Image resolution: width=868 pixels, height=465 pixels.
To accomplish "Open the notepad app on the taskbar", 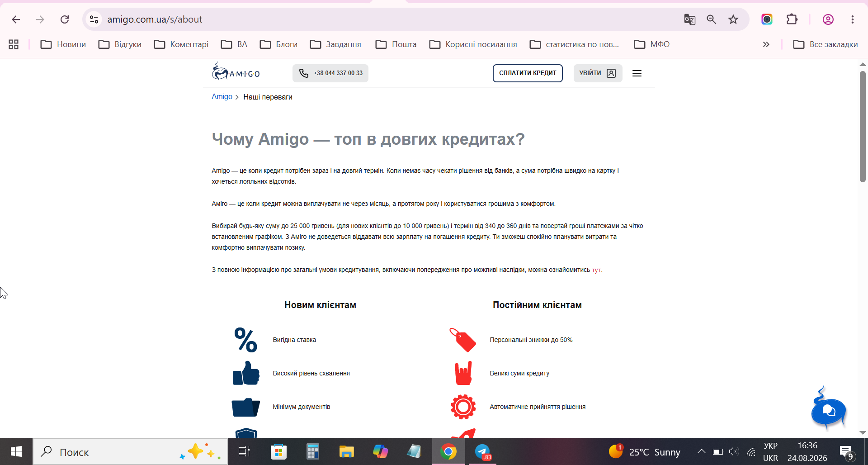I will [414, 451].
